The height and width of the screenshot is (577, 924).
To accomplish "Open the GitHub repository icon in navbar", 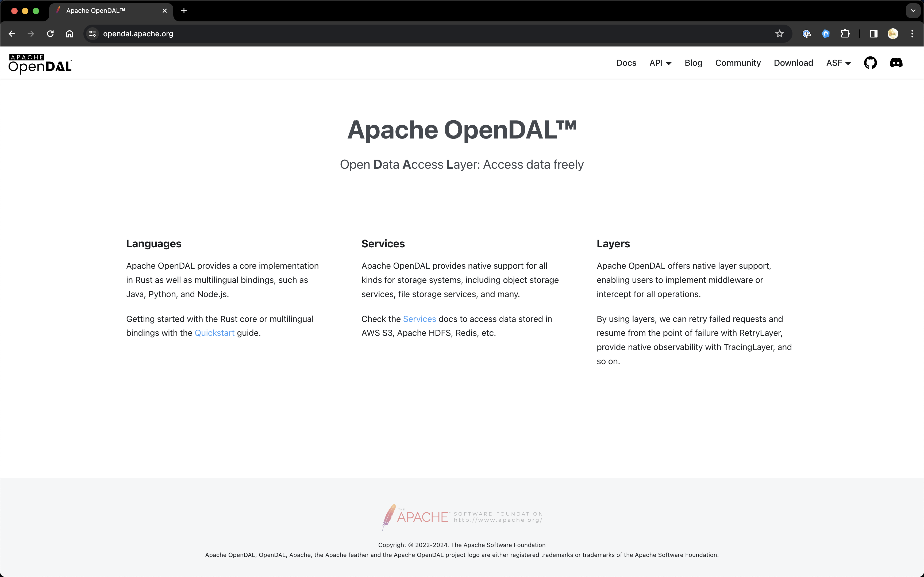I will 870,63.
